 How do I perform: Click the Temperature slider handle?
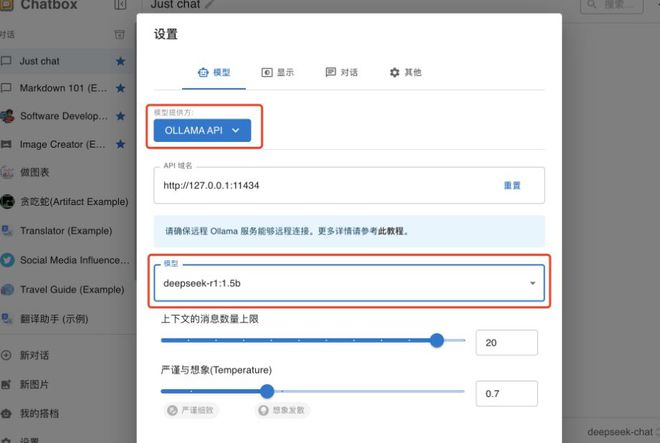[x=267, y=391]
